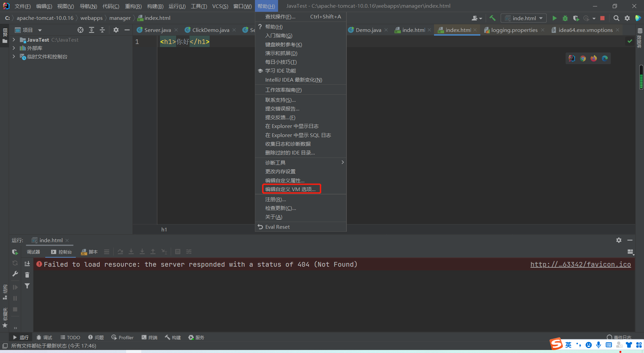Run the current configuration with green play icon
Viewport: 644px width, 353px height.
tap(555, 18)
